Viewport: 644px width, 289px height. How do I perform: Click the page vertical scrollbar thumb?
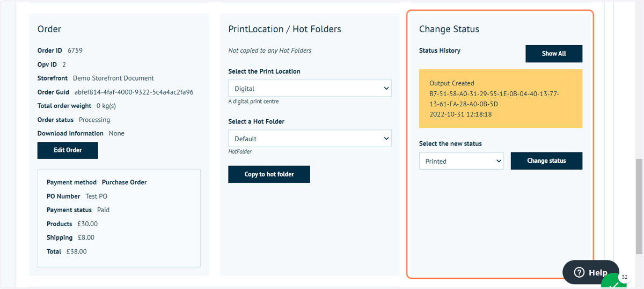[640, 206]
